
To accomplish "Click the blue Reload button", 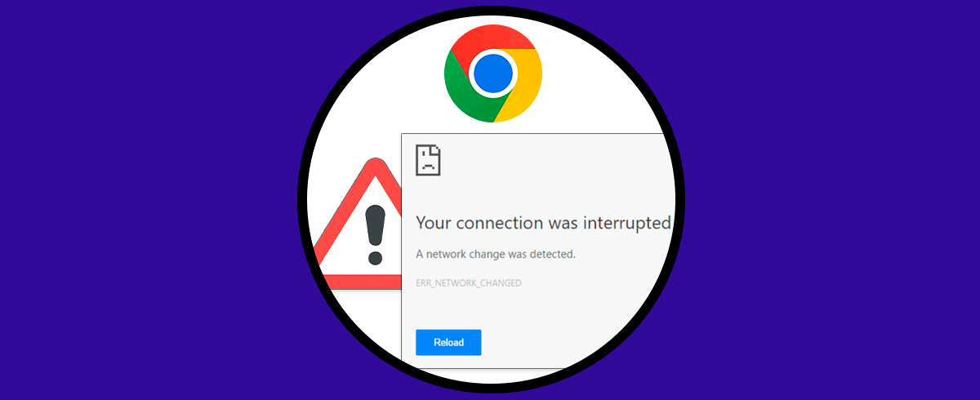I will point(448,342).
